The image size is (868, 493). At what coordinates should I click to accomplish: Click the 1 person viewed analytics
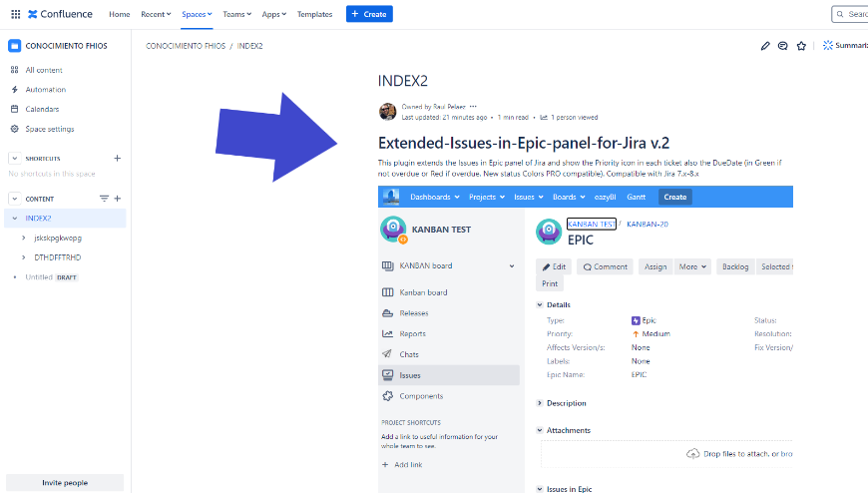tap(569, 118)
